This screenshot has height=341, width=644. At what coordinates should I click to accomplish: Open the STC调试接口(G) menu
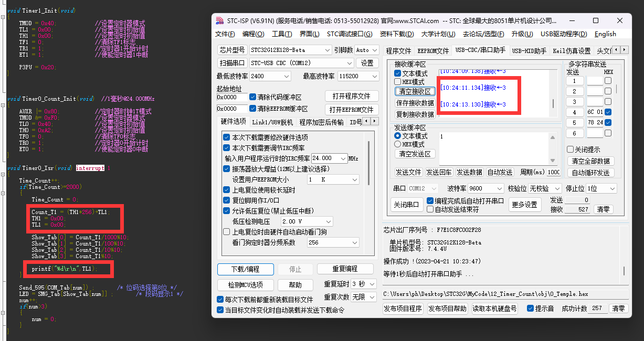350,34
